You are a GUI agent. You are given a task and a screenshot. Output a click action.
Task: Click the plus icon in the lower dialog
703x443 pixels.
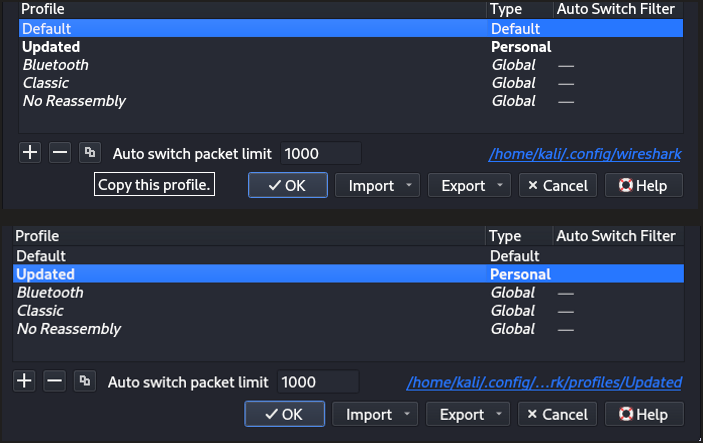tap(24, 381)
